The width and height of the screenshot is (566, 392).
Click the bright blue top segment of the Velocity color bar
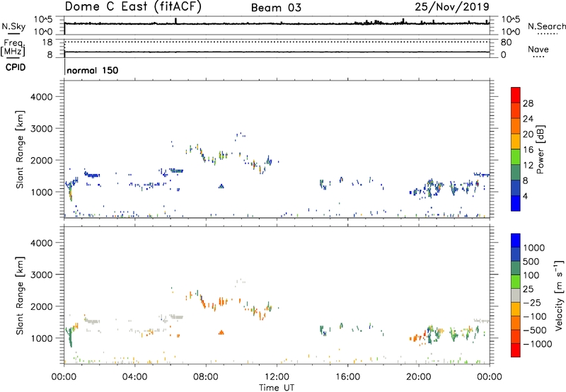(x=516, y=241)
